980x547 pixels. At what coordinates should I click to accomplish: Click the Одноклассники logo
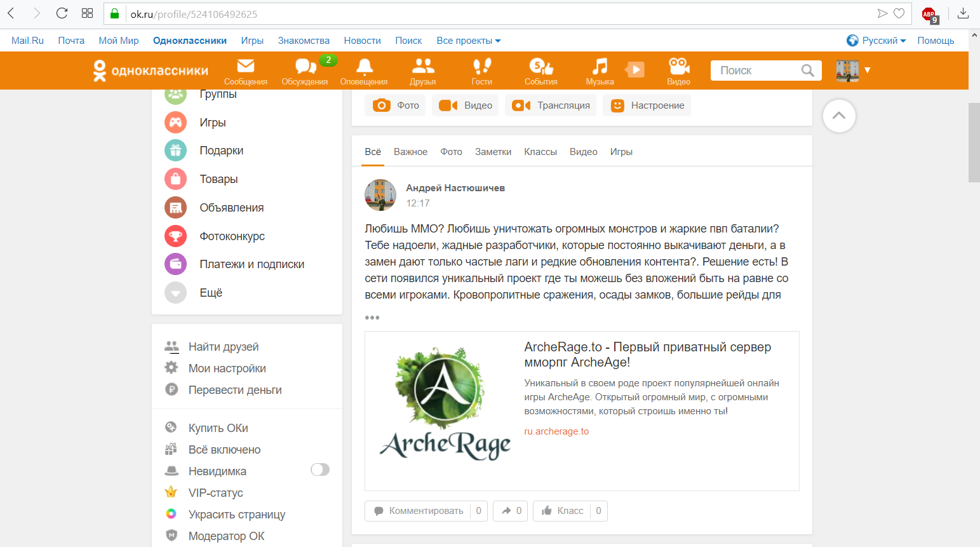(x=151, y=71)
